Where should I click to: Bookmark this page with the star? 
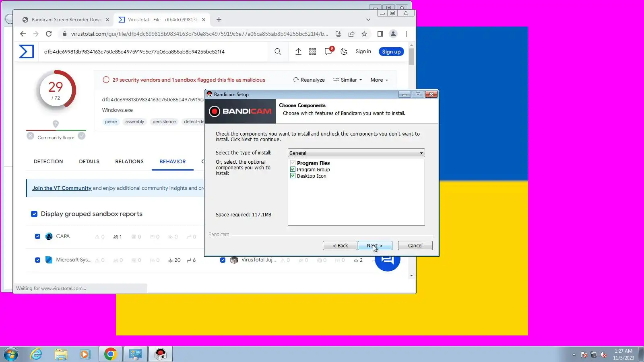(364, 34)
